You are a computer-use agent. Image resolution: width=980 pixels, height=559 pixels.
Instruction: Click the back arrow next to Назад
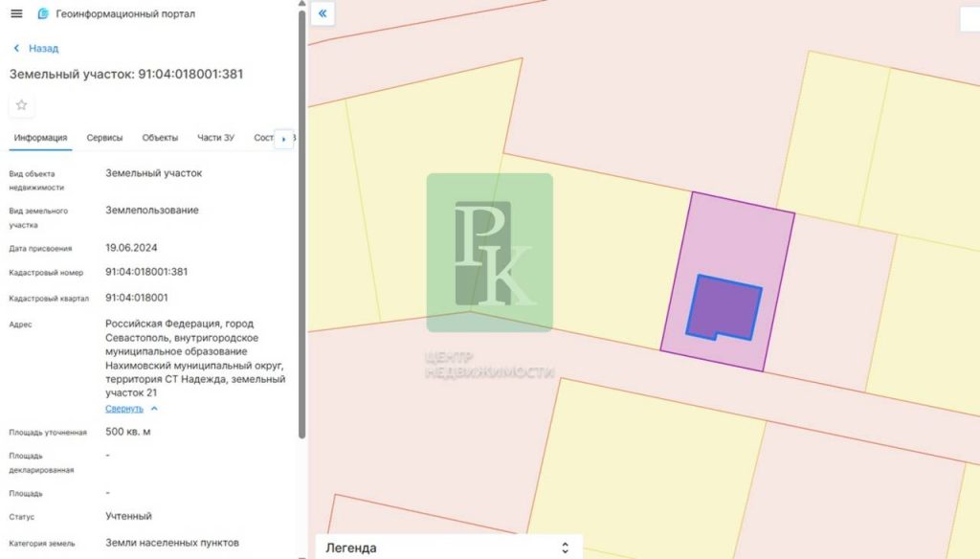pos(16,48)
